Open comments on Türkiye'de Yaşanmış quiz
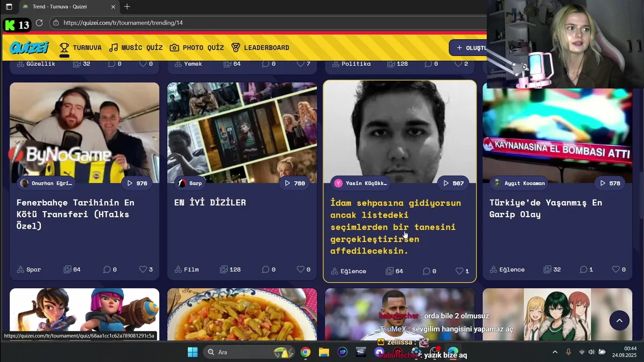Viewport: 644px width, 362px height. pos(586,269)
